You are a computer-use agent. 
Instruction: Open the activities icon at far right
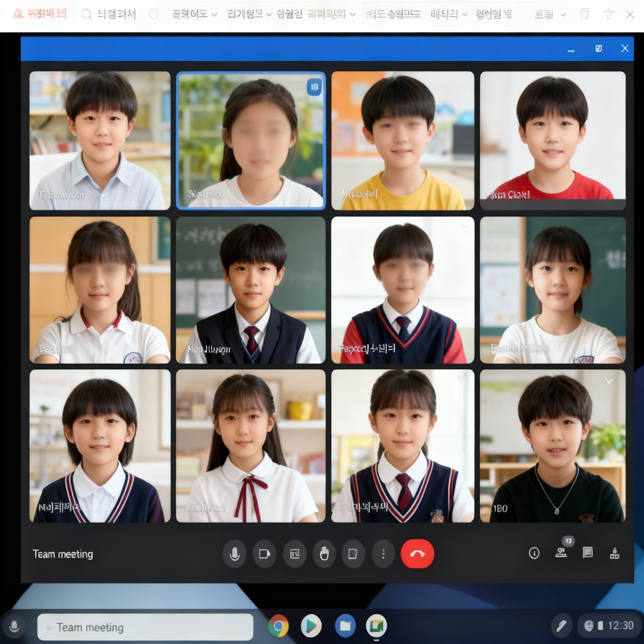click(x=614, y=553)
